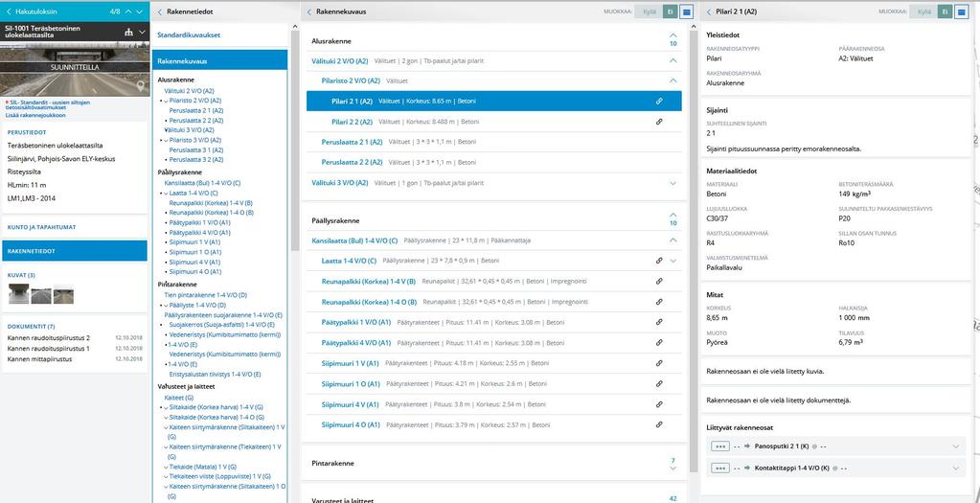This screenshot has height=503, width=980.
Task: Open Standardikuvaukset tab
Action: [189, 35]
